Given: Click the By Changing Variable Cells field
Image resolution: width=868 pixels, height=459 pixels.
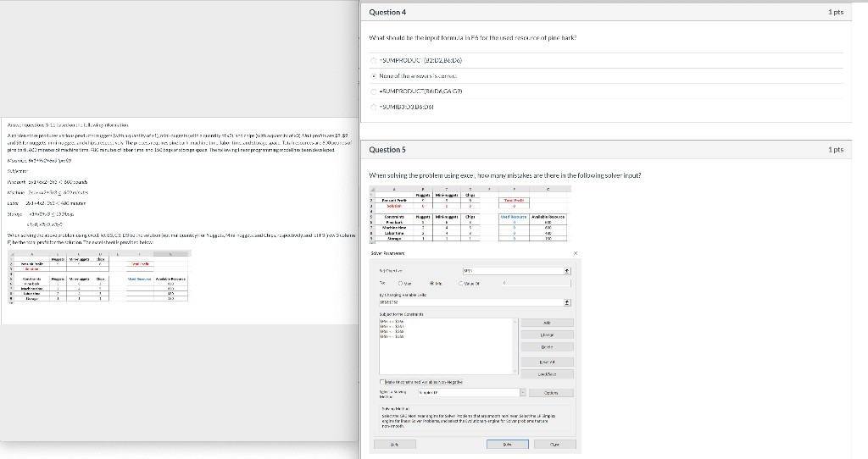Looking at the screenshot, I should 471,302.
